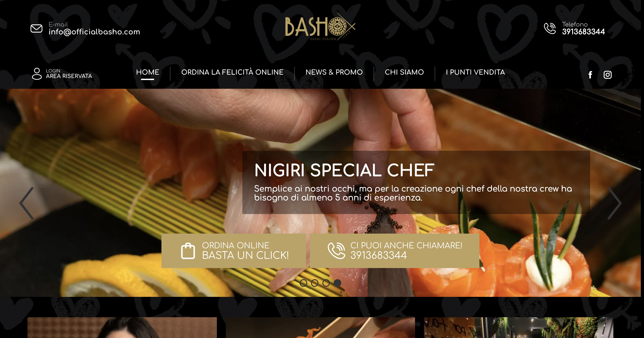Select the third carousel slide dot

[326, 283]
